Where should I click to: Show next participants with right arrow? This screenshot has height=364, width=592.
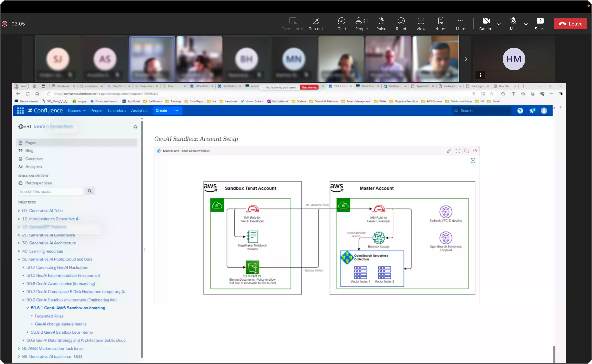point(466,59)
